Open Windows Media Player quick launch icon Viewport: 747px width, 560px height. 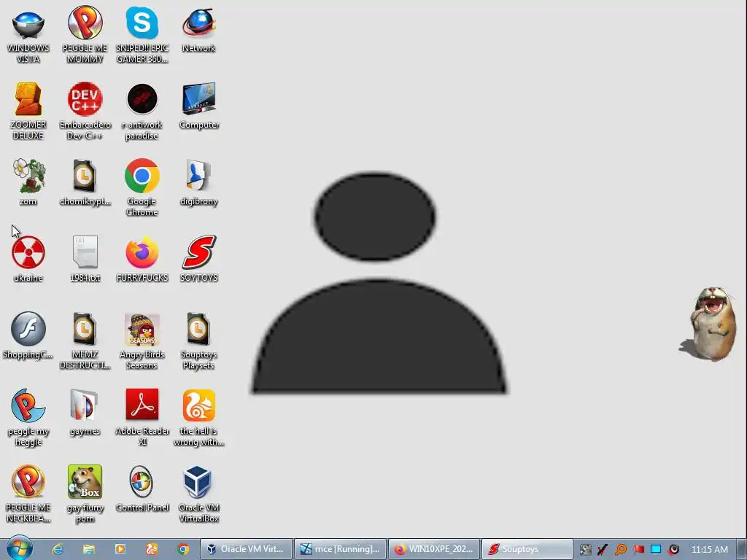(x=120, y=549)
